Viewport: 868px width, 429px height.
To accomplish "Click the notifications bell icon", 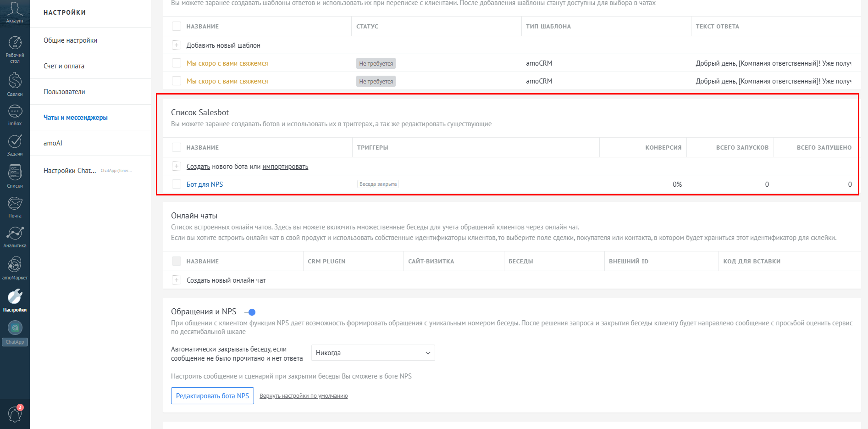I will click(15, 414).
